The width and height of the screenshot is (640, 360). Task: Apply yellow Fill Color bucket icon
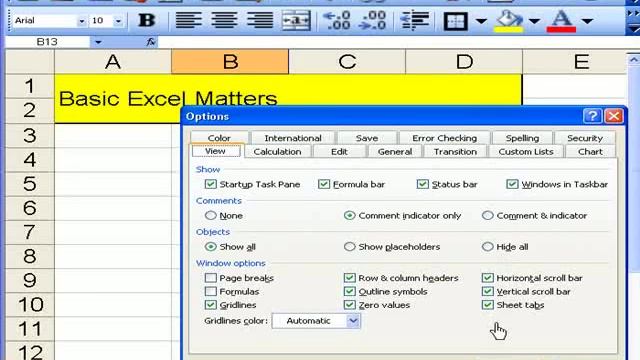(509, 21)
